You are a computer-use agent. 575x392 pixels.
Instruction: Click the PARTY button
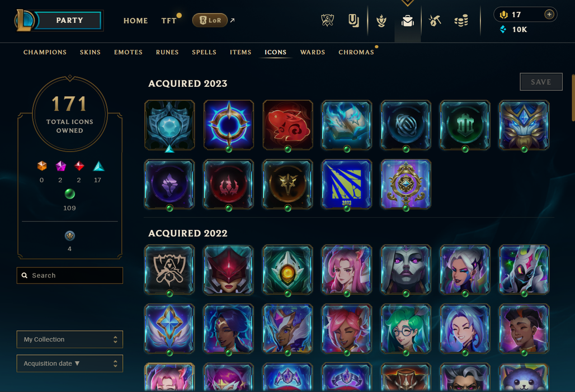[69, 20]
